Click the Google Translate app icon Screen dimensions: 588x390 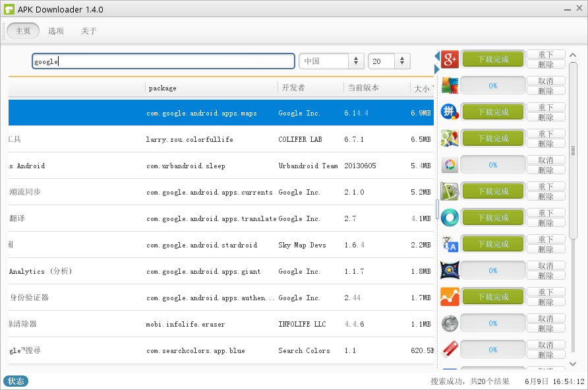pyautogui.click(x=450, y=244)
